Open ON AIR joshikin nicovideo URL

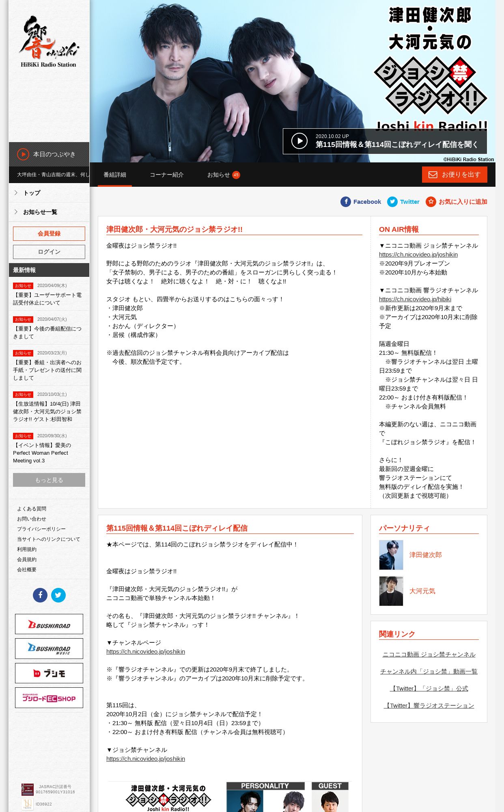click(x=418, y=255)
